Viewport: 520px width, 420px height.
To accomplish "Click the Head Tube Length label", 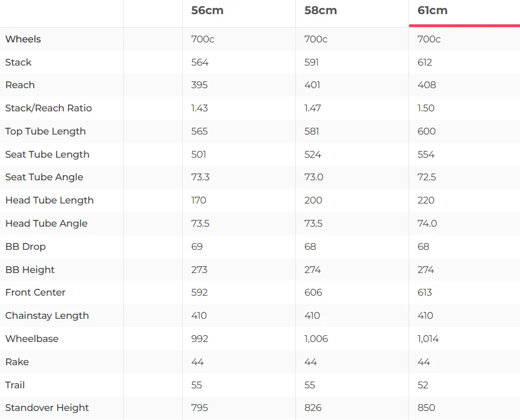I will (x=49, y=201).
